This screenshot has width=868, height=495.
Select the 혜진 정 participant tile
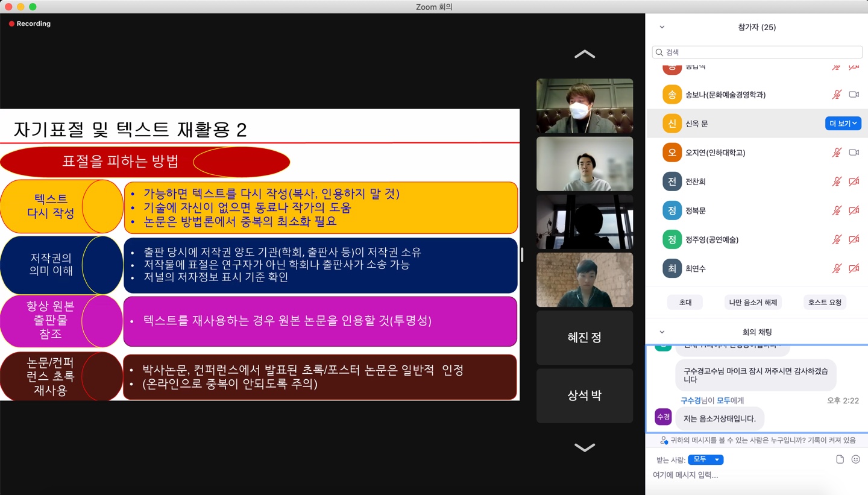coord(585,338)
